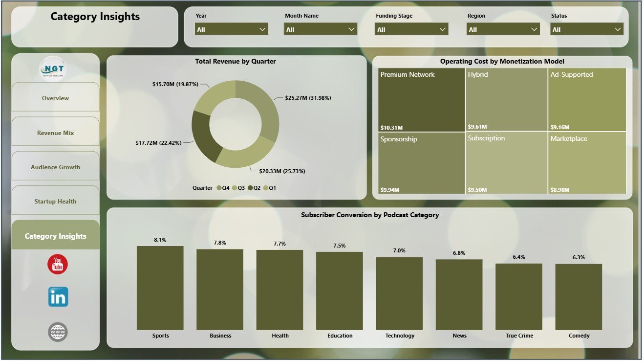Switch to the Revenue Mix page

click(x=55, y=132)
